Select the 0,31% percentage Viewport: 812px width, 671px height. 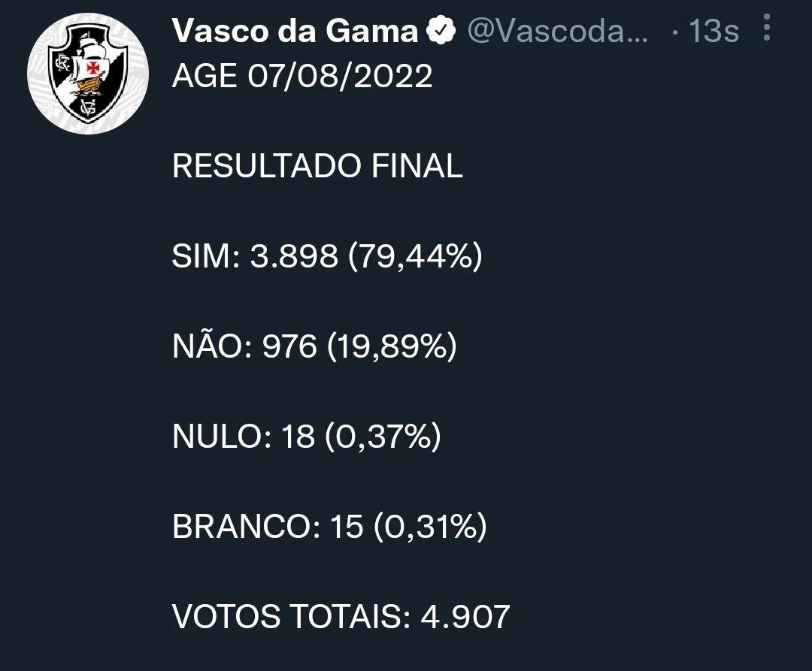[429, 527]
